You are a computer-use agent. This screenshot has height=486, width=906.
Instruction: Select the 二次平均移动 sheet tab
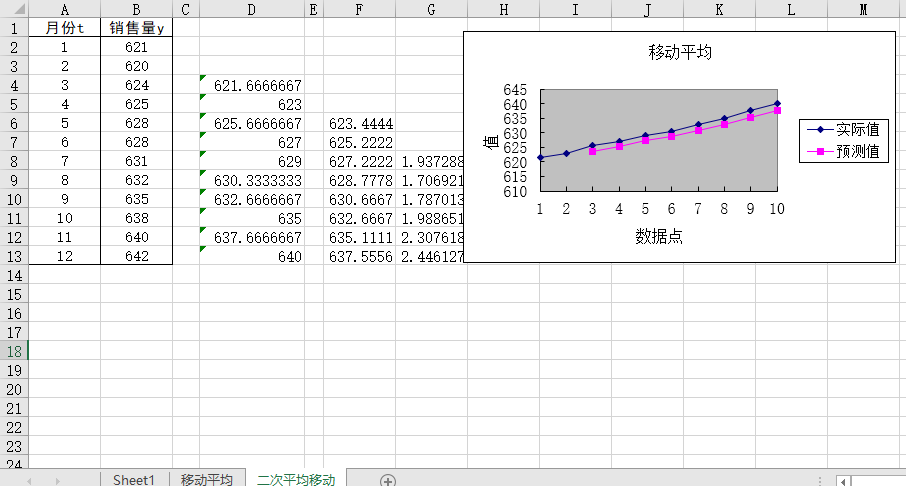coord(295,480)
